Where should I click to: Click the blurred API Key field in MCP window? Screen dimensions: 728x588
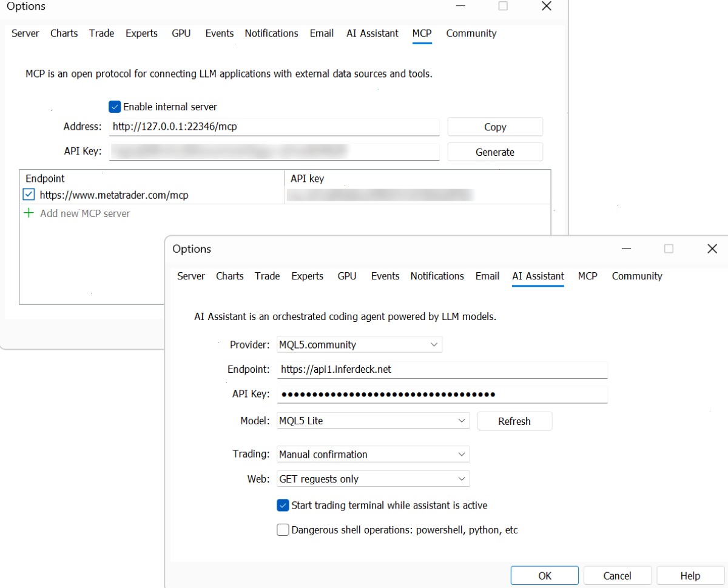(x=274, y=152)
